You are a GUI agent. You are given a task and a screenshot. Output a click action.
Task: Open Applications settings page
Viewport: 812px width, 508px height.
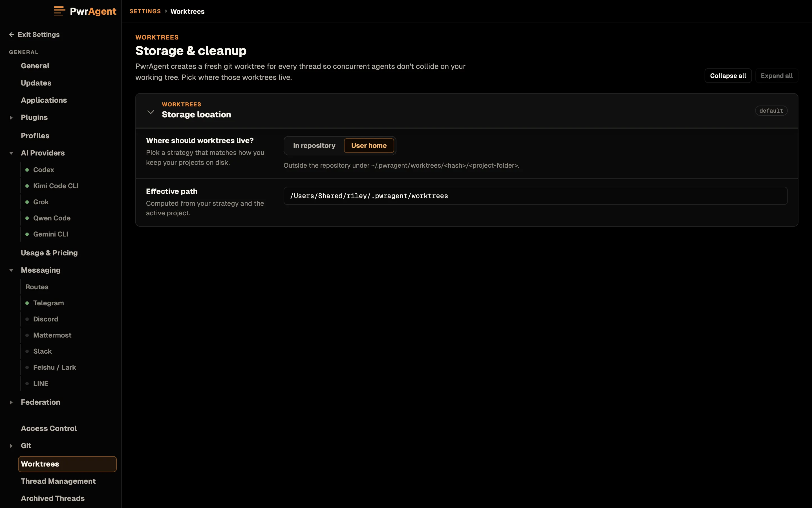44,100
